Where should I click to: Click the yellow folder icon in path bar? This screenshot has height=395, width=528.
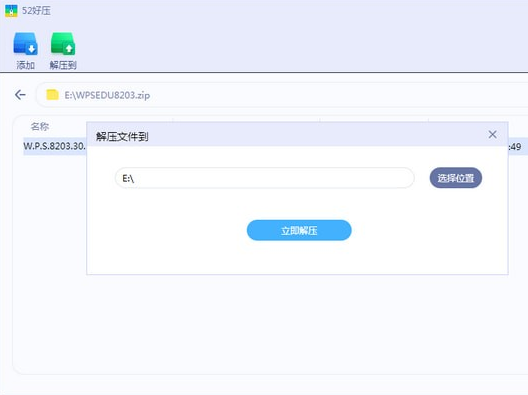pyautogui.click(x=52, y=95)
